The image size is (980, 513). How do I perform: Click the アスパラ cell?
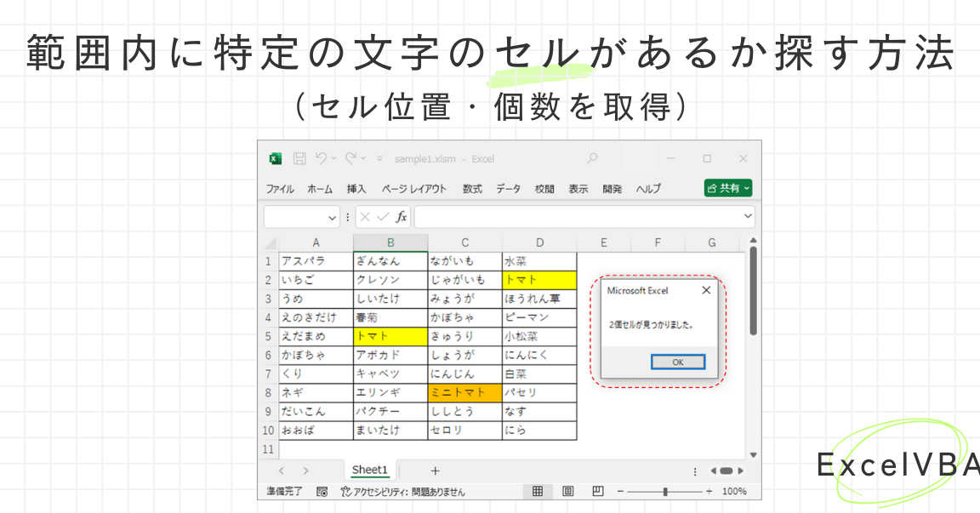316,261
